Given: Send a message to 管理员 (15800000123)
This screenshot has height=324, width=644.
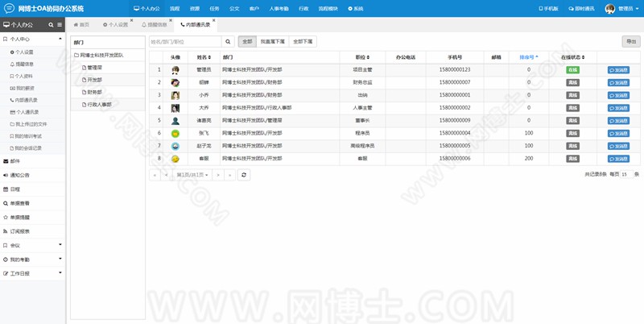Looking at the screenshot, I should tap(618, 70).
